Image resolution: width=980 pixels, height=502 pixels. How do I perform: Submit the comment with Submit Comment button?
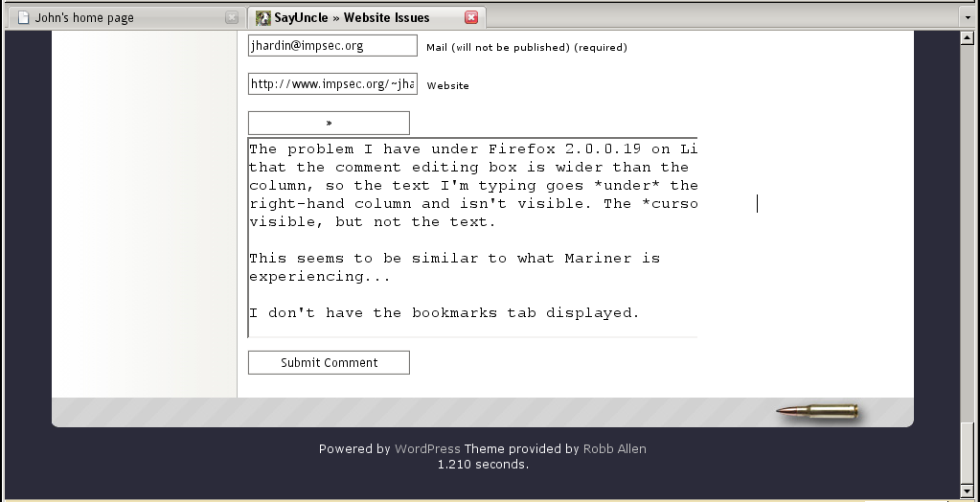(329, 362)
